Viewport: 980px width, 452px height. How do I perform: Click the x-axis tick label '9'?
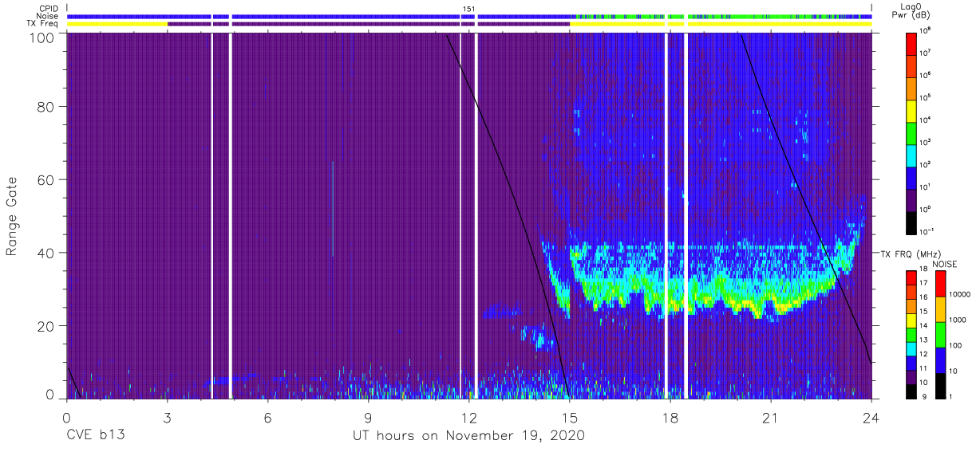pos(368,418)
